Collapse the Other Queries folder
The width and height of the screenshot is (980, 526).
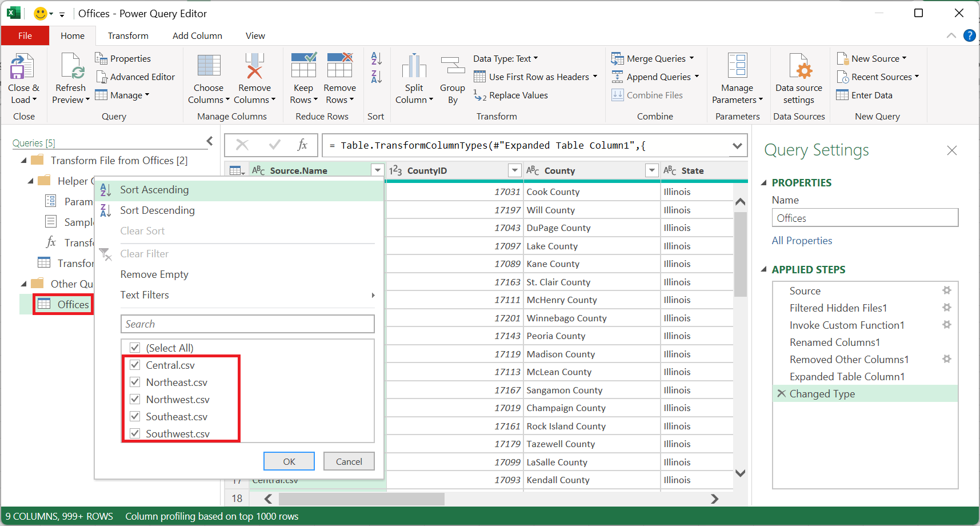point(23,284)
